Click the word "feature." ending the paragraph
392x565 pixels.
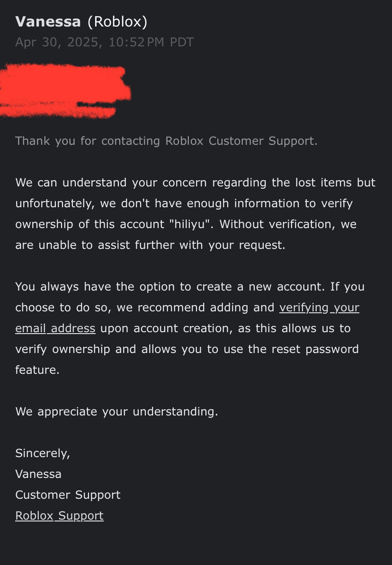pyautogui.click(x=37, y=370)
